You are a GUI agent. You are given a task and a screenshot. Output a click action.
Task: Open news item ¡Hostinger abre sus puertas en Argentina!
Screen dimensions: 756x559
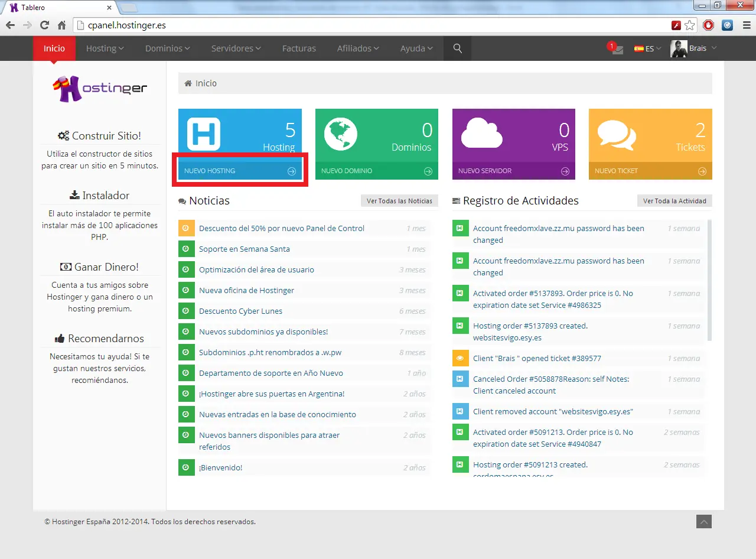tap(272, 394)
